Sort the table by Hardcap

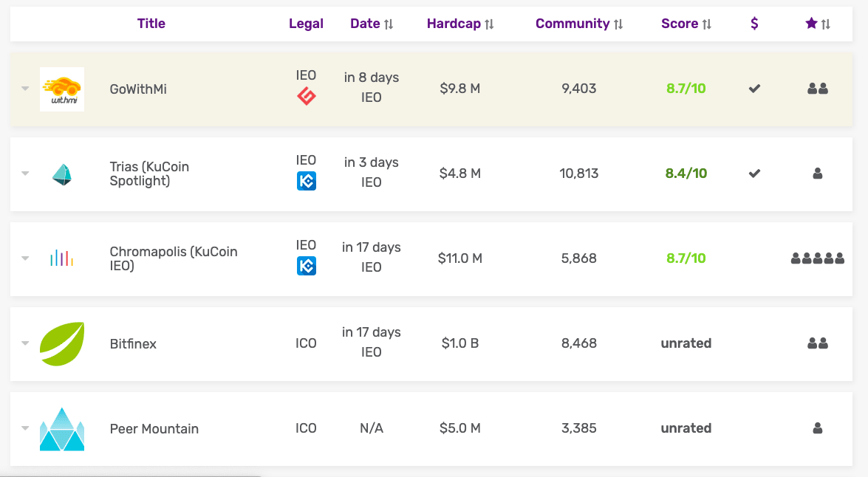point(460,24)
